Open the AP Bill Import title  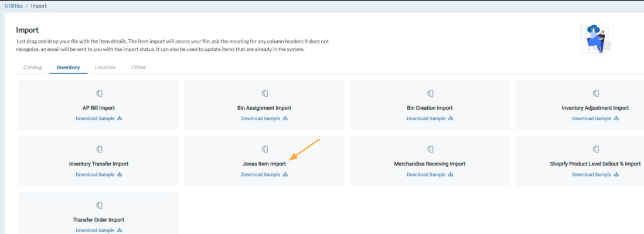(98, 108)
